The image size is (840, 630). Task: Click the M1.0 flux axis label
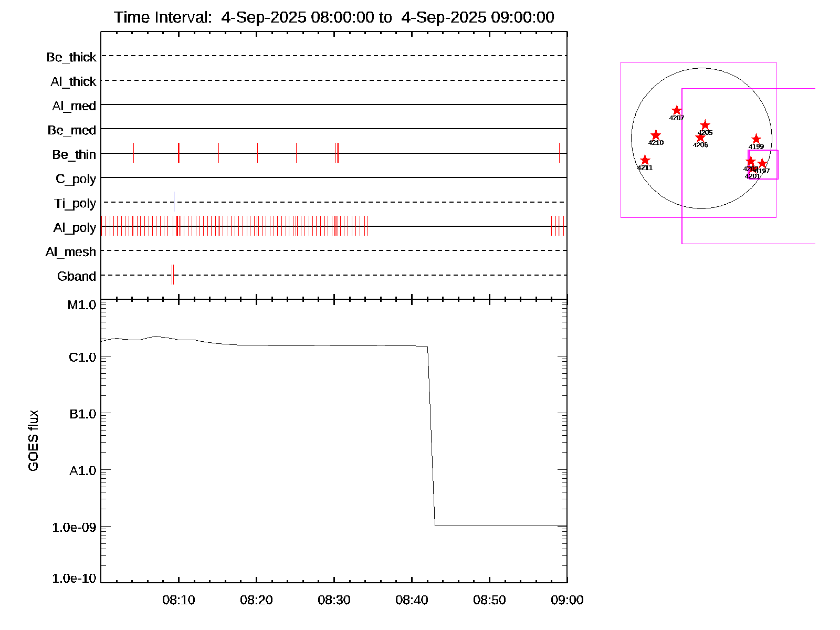82,305
